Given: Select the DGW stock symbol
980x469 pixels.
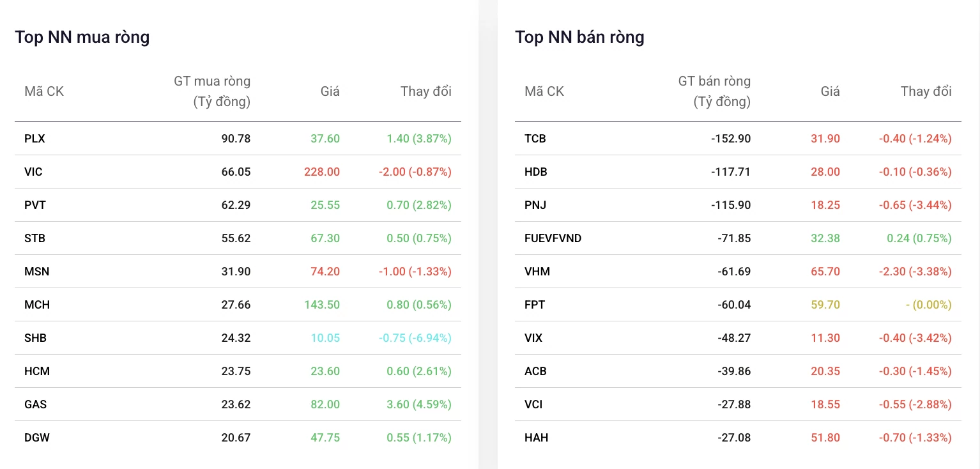Looking at the screenshot, I should click(x=37, y=438).
